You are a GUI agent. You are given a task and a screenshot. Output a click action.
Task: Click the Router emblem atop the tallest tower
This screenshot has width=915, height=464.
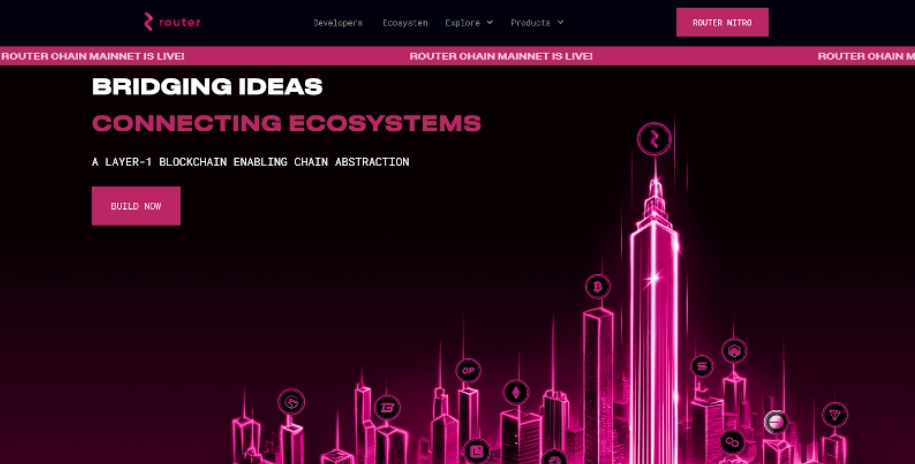[x=654, y=140]
